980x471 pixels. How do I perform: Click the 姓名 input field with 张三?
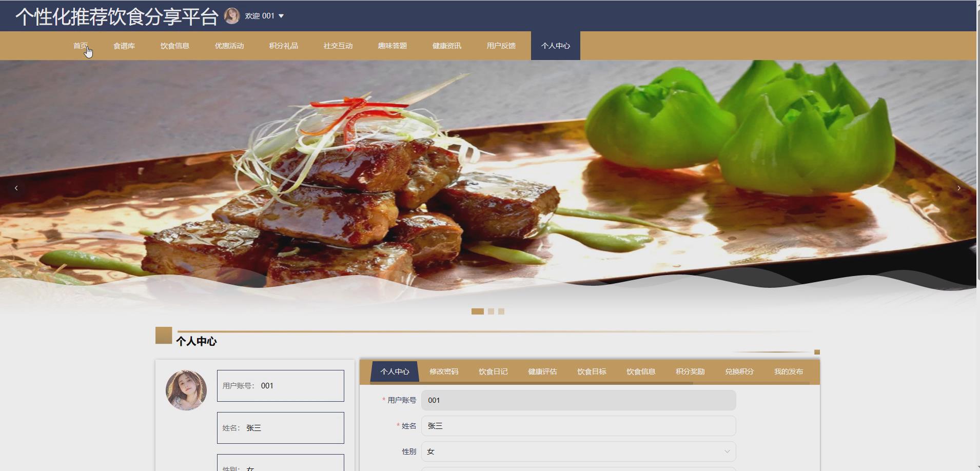(x=579, y=426)
